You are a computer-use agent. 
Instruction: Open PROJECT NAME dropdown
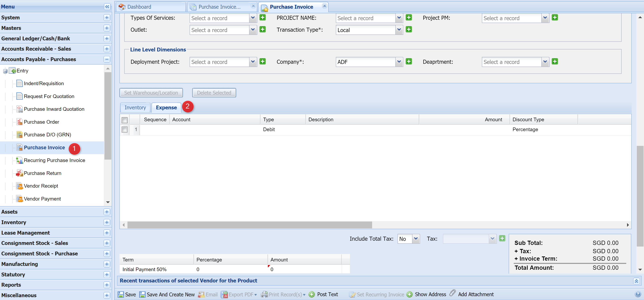tap(399, 18)
